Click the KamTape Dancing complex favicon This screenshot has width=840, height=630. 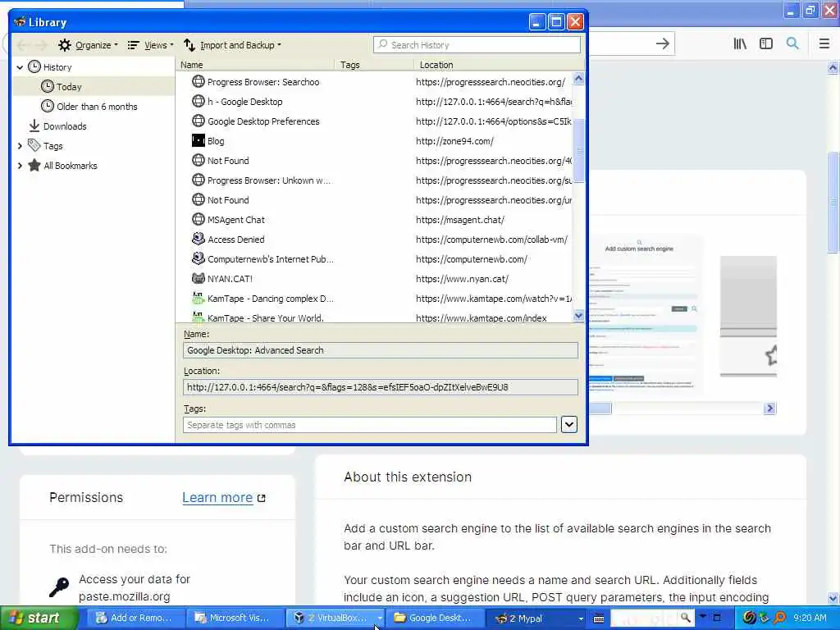click(199, 298)
